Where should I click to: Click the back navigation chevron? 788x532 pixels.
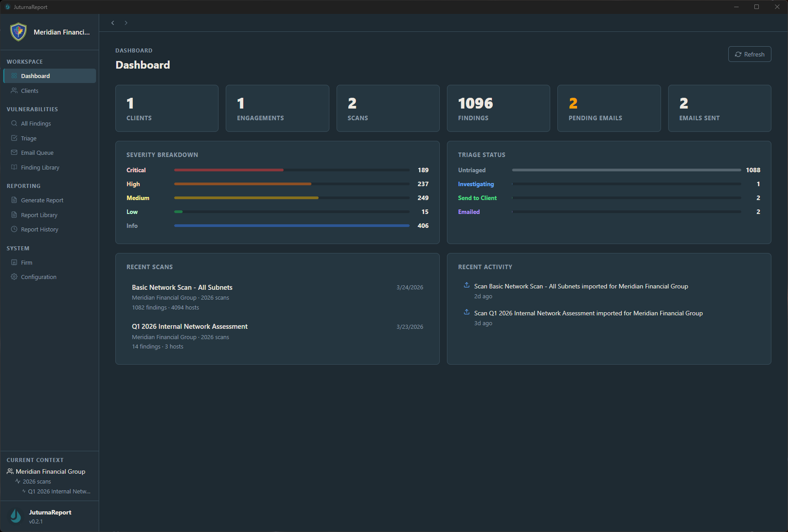point(113,22)
